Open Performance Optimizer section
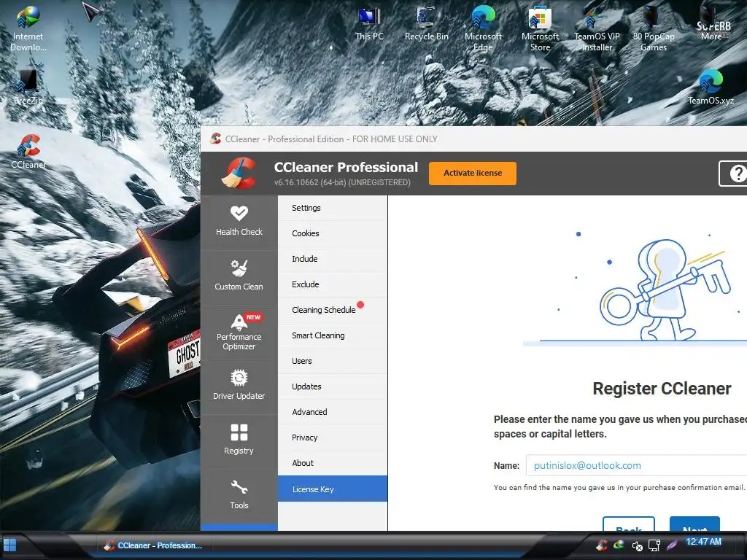This screenshot has width=747, height=560. click(239, 332)
